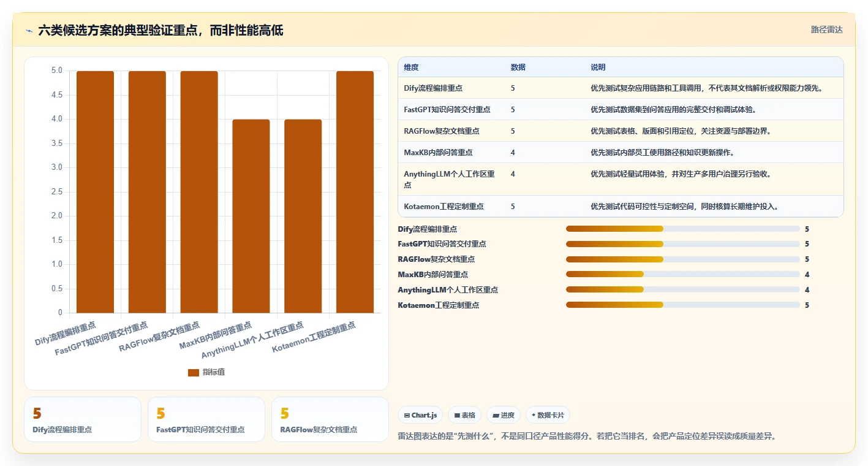Click the footnote beginning 雷达图表达的是
868x466 pixels.
[587, 437]
